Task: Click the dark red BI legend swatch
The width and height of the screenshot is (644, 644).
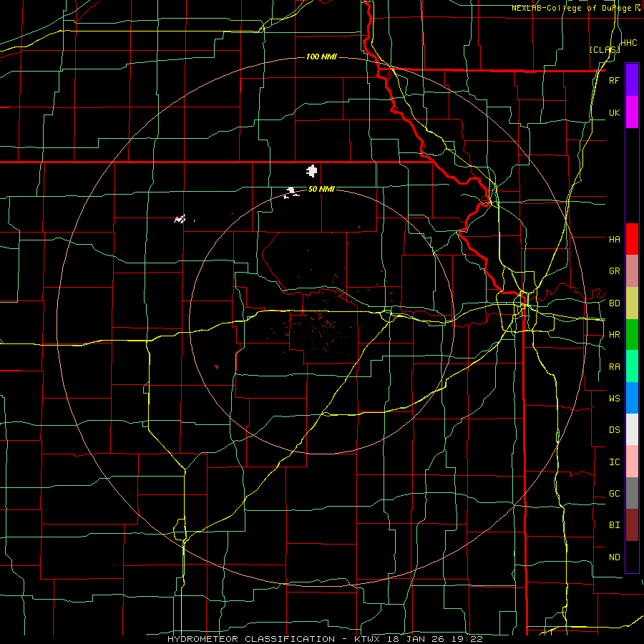Action: [632, 525]
